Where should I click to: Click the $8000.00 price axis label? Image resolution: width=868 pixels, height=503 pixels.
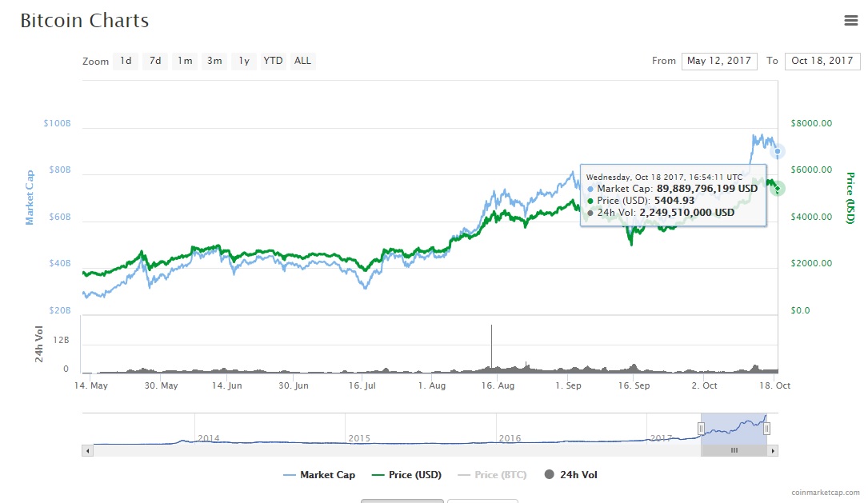811,123
